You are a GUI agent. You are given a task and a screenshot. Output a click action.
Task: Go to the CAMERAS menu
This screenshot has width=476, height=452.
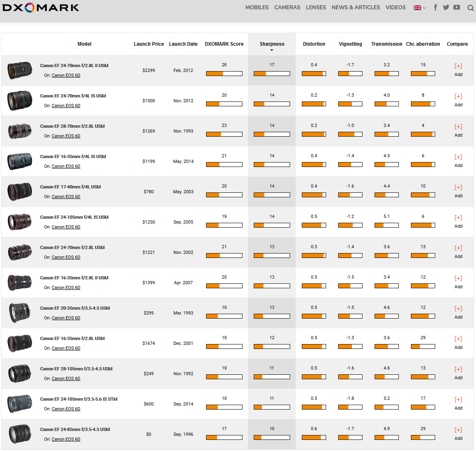coord(287,7)
